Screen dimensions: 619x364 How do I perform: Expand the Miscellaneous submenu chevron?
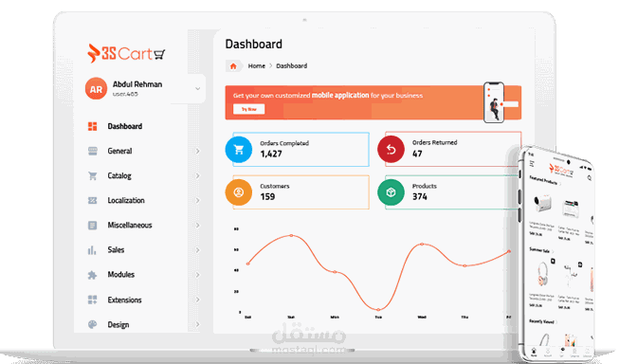point(198,226)
